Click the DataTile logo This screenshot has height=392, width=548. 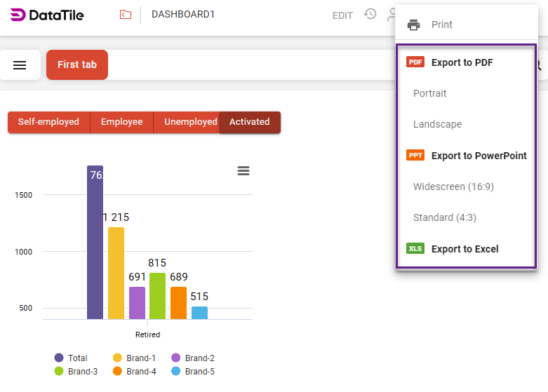pyautogui.click(x=47, y=15)
